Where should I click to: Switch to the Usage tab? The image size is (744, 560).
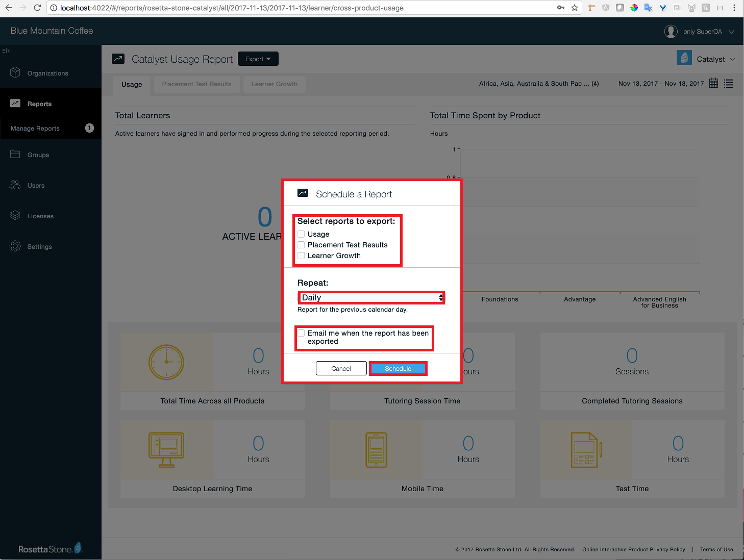tap(132, 84)
